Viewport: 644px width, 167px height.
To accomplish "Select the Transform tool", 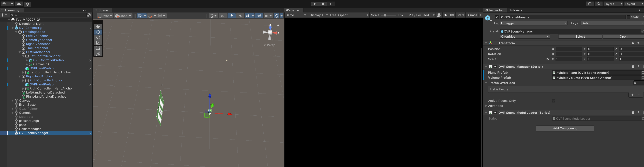I will click(x=98, y=54).
